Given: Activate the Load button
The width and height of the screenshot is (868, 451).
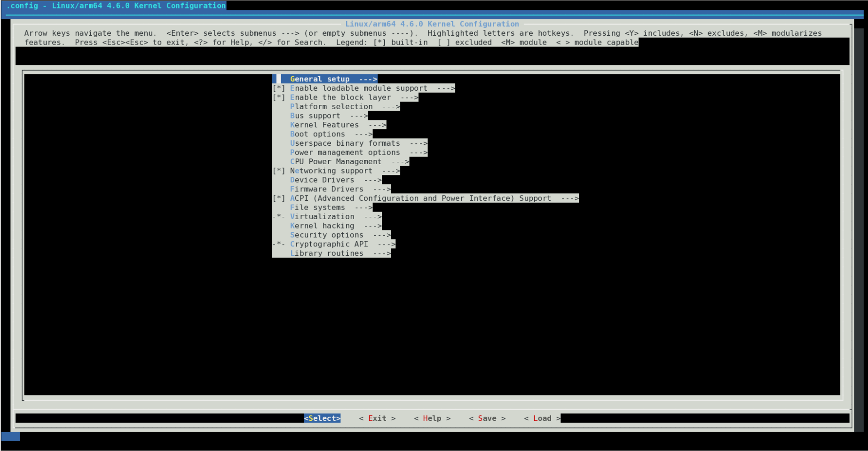Looking at the screenshot, I should [541, 418].
